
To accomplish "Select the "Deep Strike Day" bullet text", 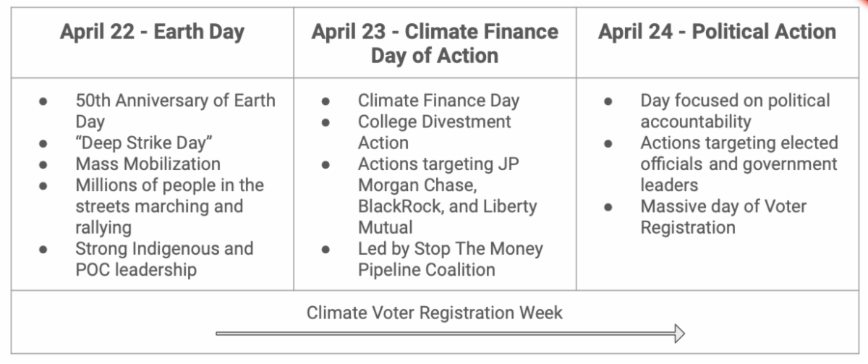I will [147, 143].
